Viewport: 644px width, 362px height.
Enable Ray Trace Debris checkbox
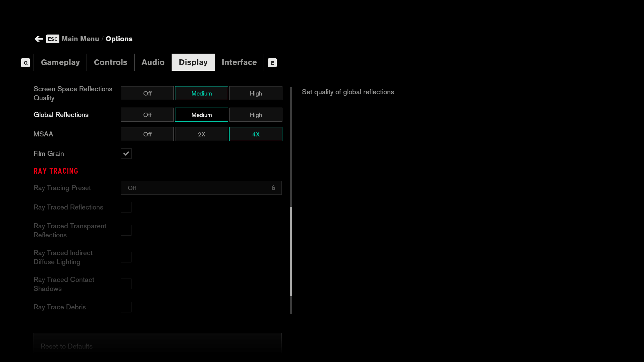(126, 307)
